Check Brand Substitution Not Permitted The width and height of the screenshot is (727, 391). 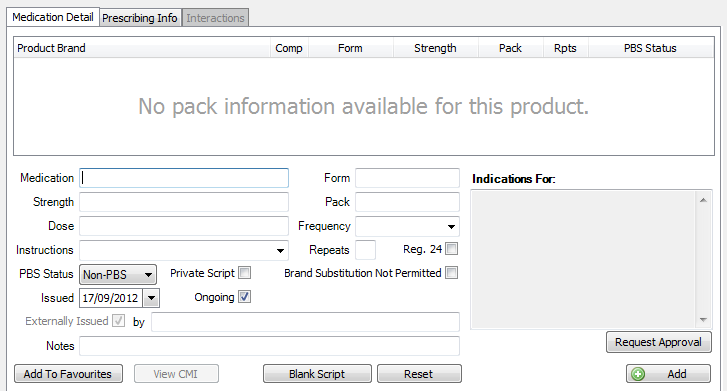(x=452, y=273)
